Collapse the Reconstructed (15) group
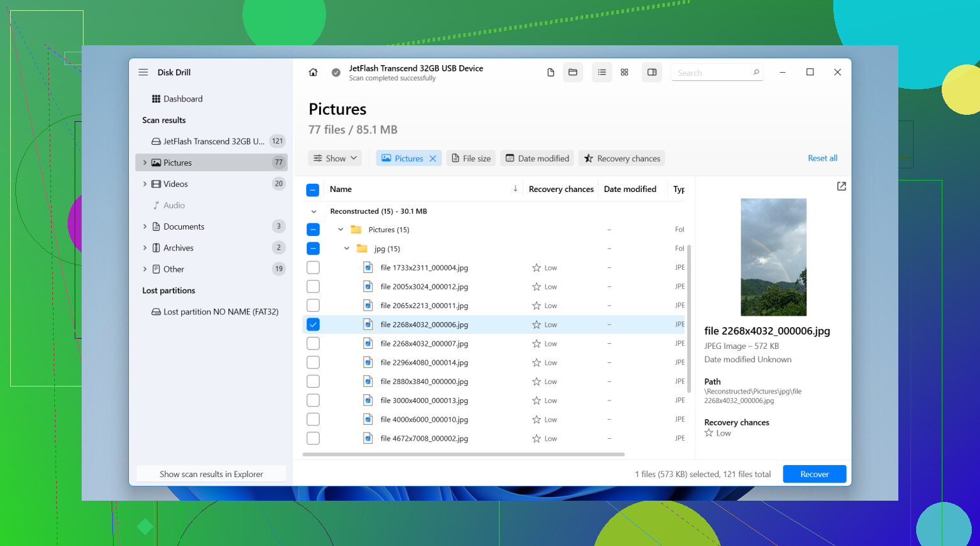This screenshot has height=546, width=980. [x=313, y=211]
